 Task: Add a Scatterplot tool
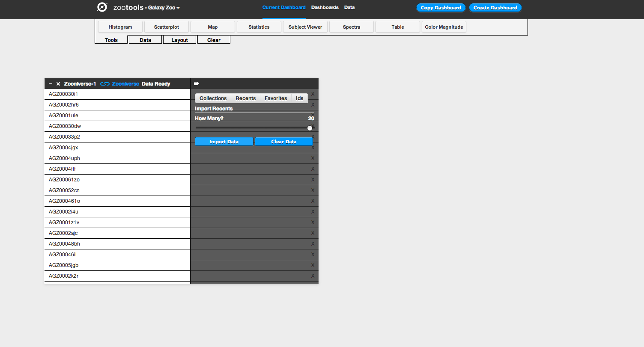coord(167,27)
